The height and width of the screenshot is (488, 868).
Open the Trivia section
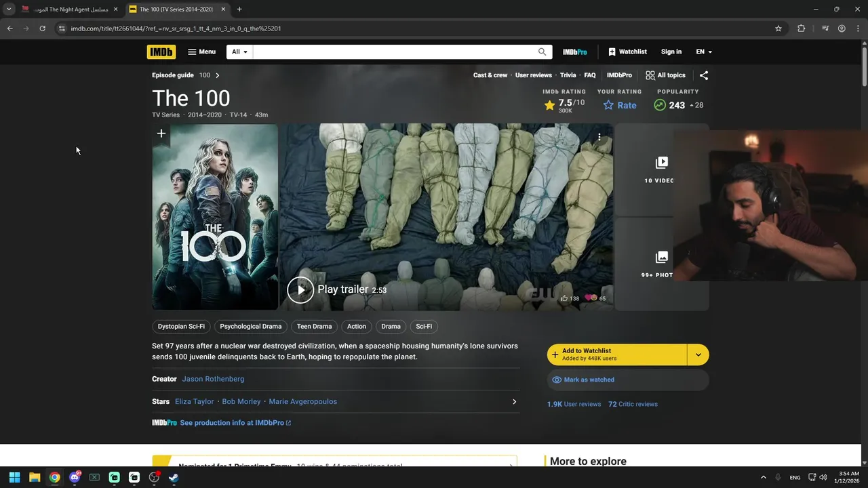(568, 75)
